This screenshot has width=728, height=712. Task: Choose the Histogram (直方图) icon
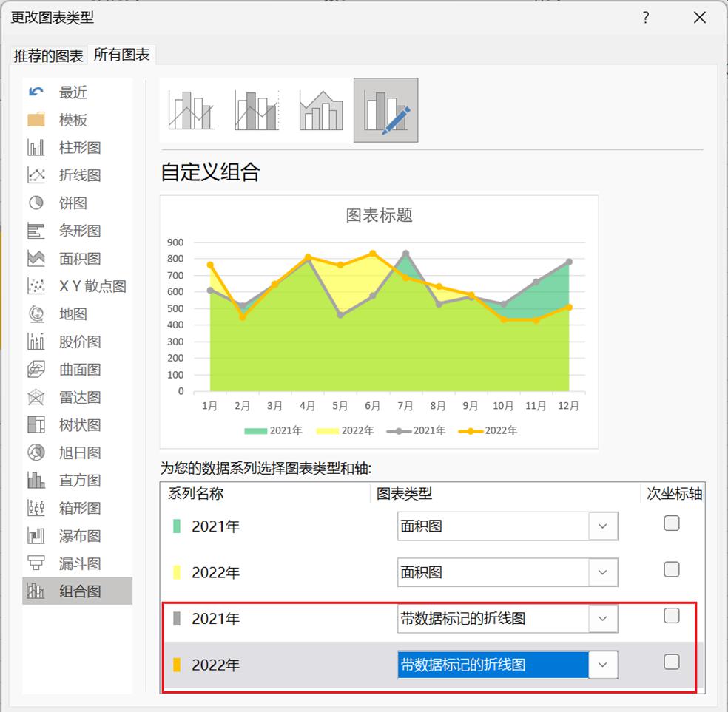pos(36,480)
